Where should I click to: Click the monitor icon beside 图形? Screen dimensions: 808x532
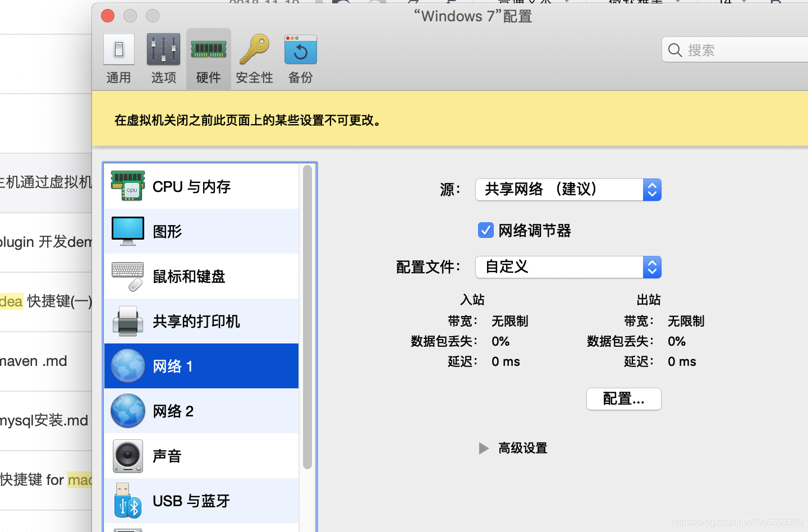point(128,231)
